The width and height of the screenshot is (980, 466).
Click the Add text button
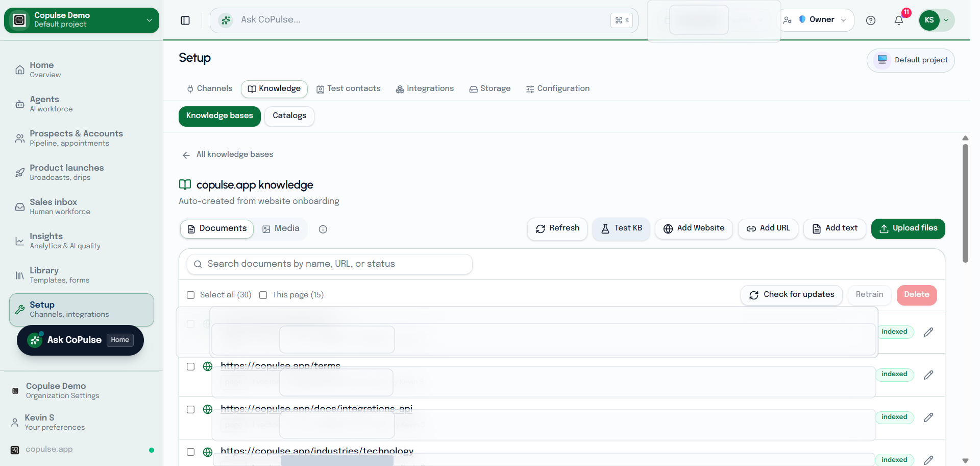click(x=835, y=228)
